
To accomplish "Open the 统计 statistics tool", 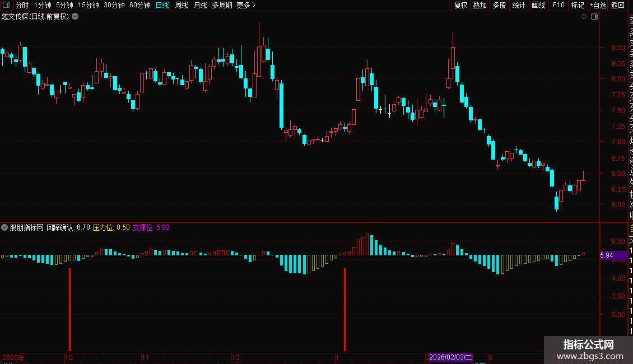I will (x=519, y=5).
